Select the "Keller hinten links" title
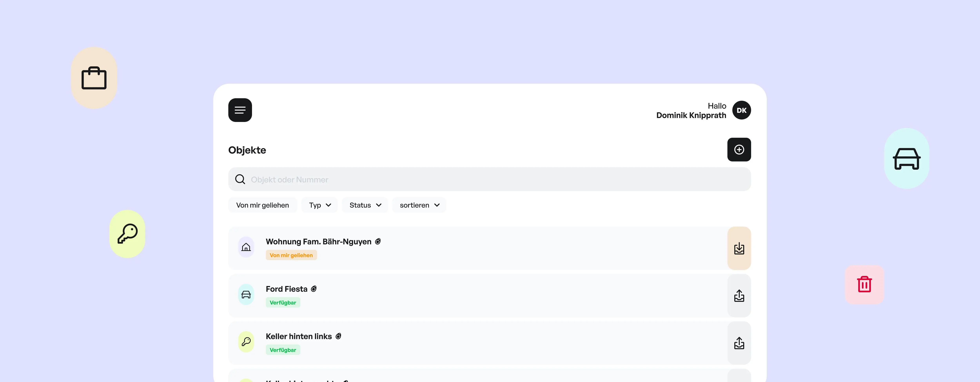The height and width of the screenshot is (382, 980). pyautogui.click(x=299, y=336)
